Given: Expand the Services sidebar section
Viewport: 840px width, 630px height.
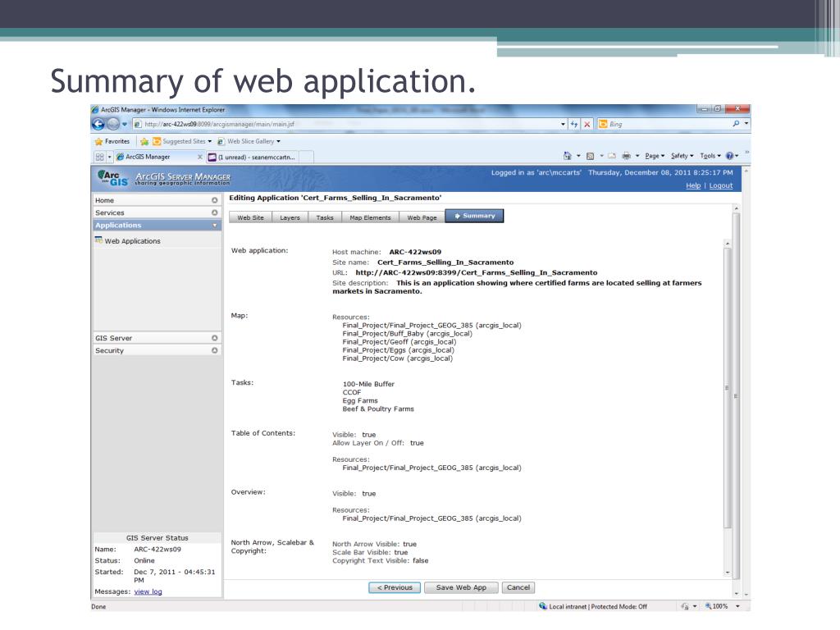Looking at the screenshot, I should point(214,212).
